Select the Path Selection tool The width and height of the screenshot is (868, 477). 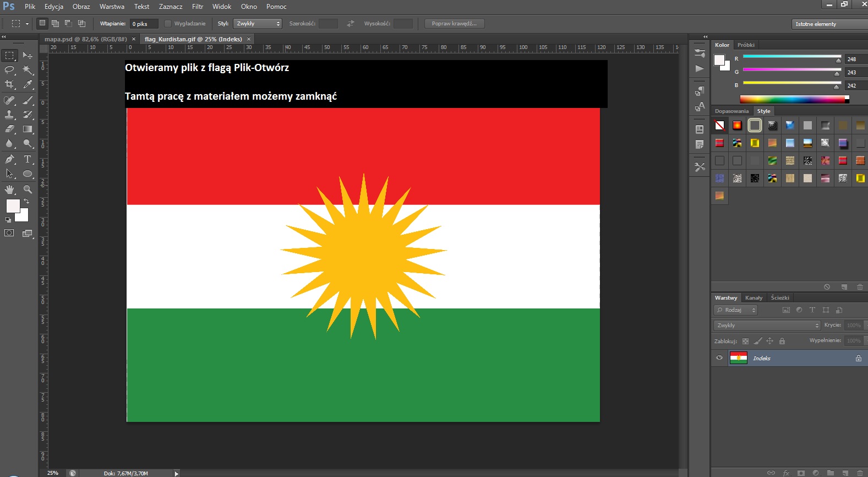[10, 174]
